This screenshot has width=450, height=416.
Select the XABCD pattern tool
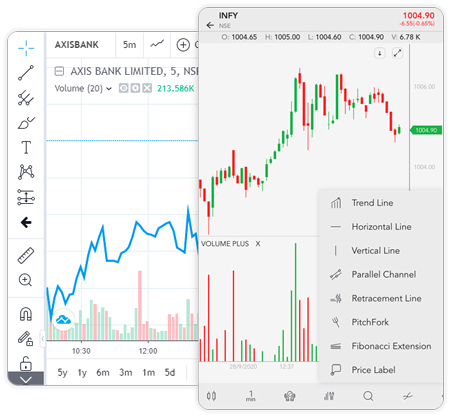[x=26, y=172]
